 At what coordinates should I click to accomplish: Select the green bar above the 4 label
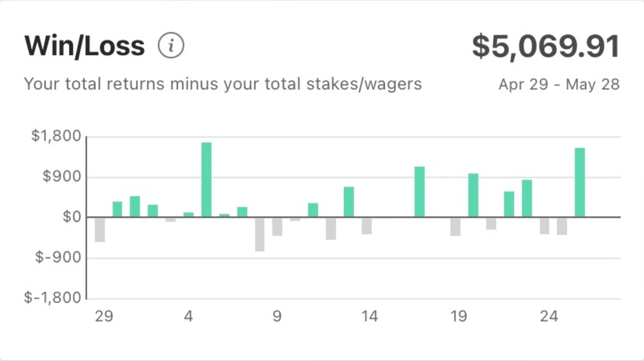coord(188,215)
